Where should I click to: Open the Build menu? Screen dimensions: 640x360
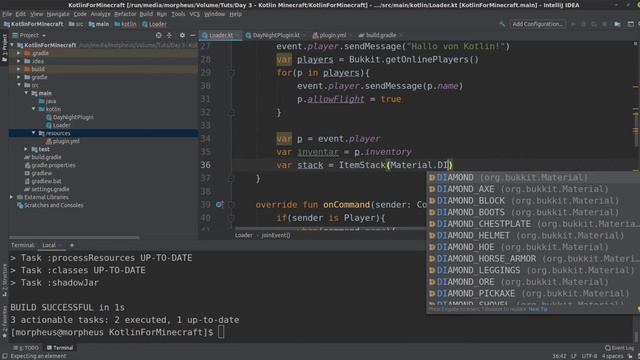pos(146,14)
